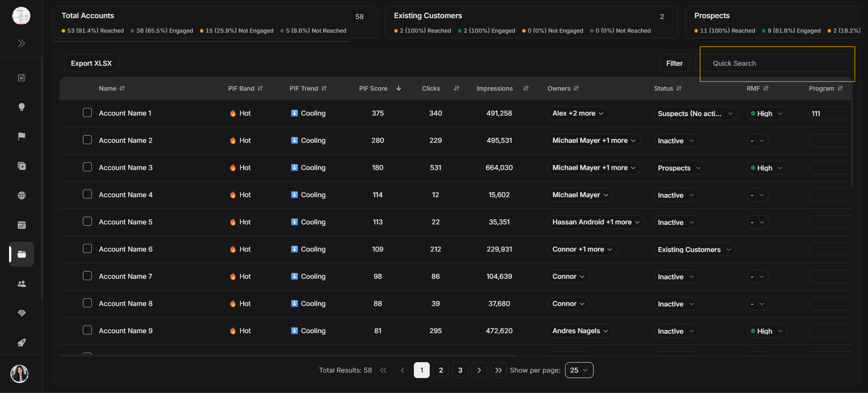The width and height of the screenshot is (868, 393).
Task: Go to page 3
Action: point(460,370)
